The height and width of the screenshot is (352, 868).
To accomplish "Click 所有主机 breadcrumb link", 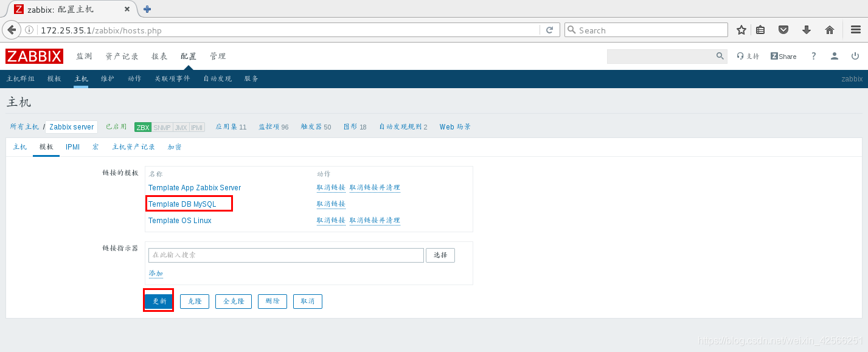I will [x=24, y=127].
